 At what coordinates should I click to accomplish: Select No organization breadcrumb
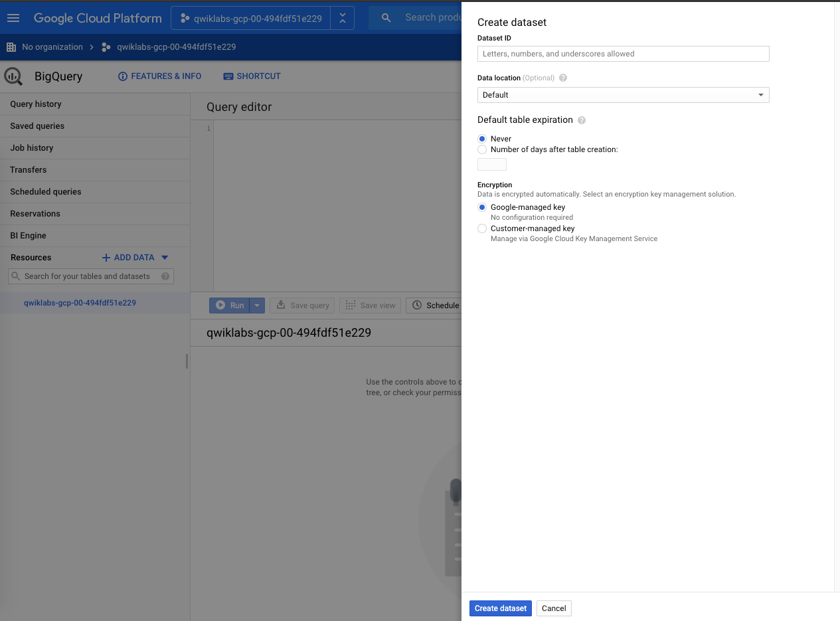[52, 47]
